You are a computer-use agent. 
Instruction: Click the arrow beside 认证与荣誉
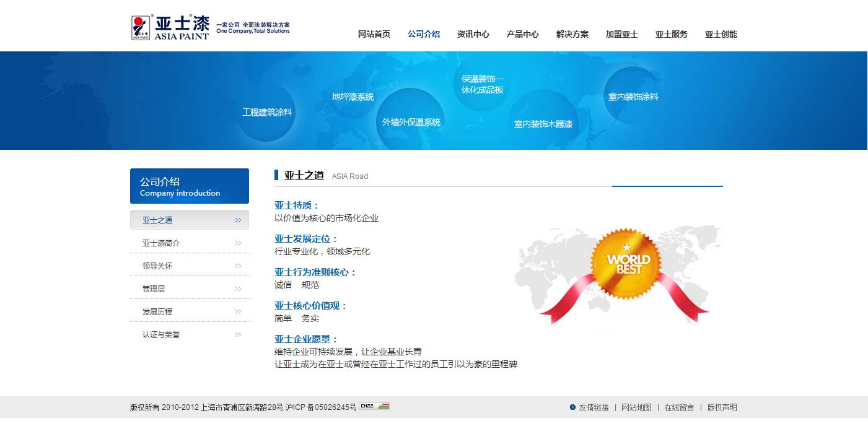(x=238, y=335)
